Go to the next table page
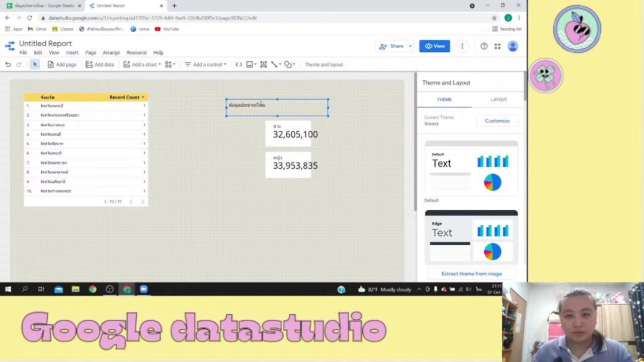The width and height of the screenshot is (644, 362). click(142, 202)
